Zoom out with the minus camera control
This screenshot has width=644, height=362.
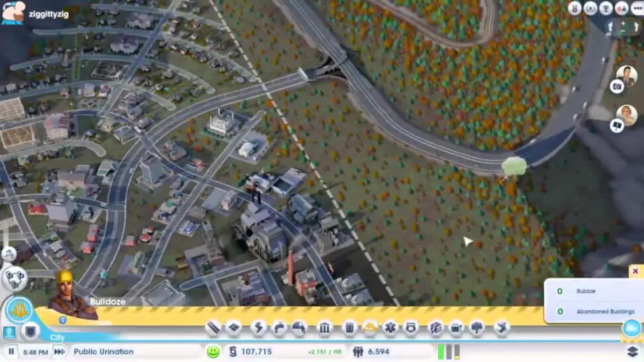coord(623,31)
